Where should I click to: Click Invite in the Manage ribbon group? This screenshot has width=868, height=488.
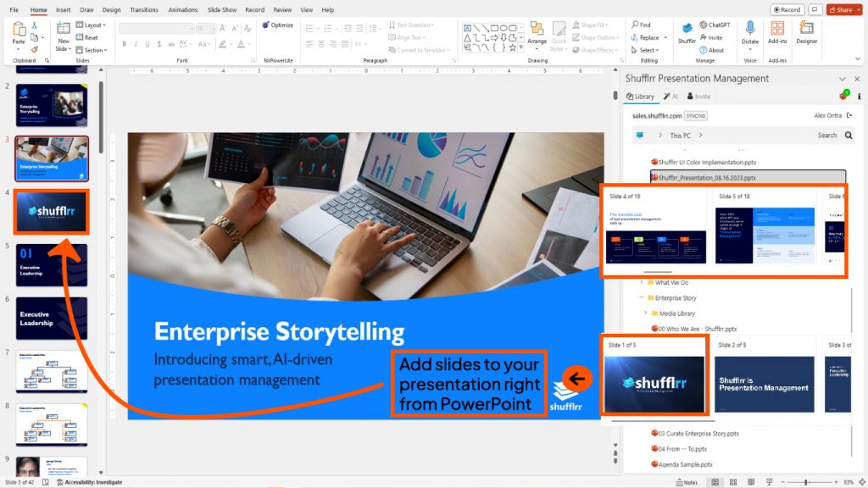[x=711, y=37]
